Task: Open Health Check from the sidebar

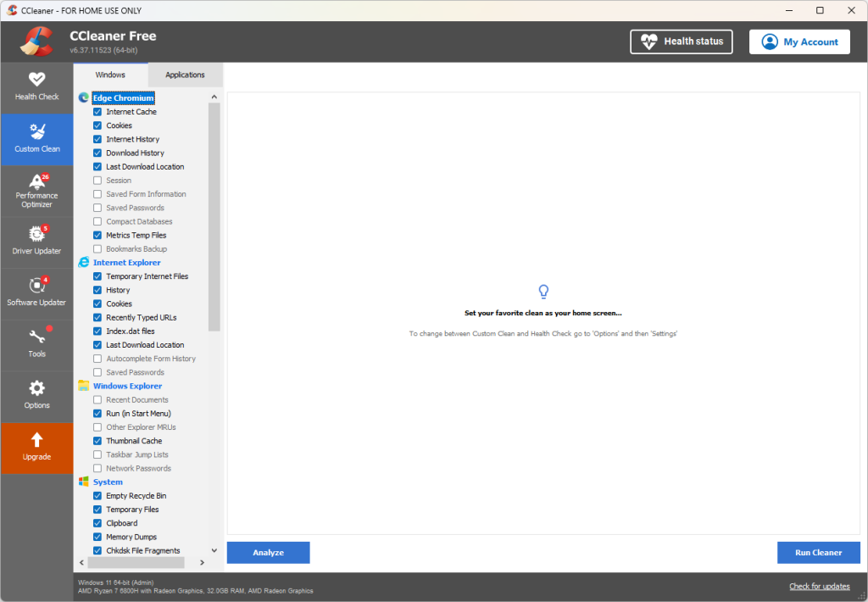Action: click(36, 87)
